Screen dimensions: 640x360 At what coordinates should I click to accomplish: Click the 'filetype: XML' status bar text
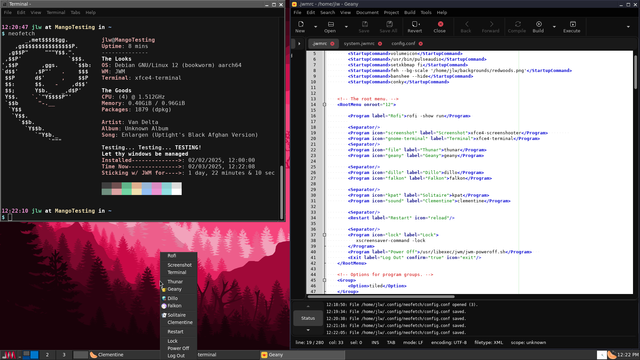tap(488, 342)
